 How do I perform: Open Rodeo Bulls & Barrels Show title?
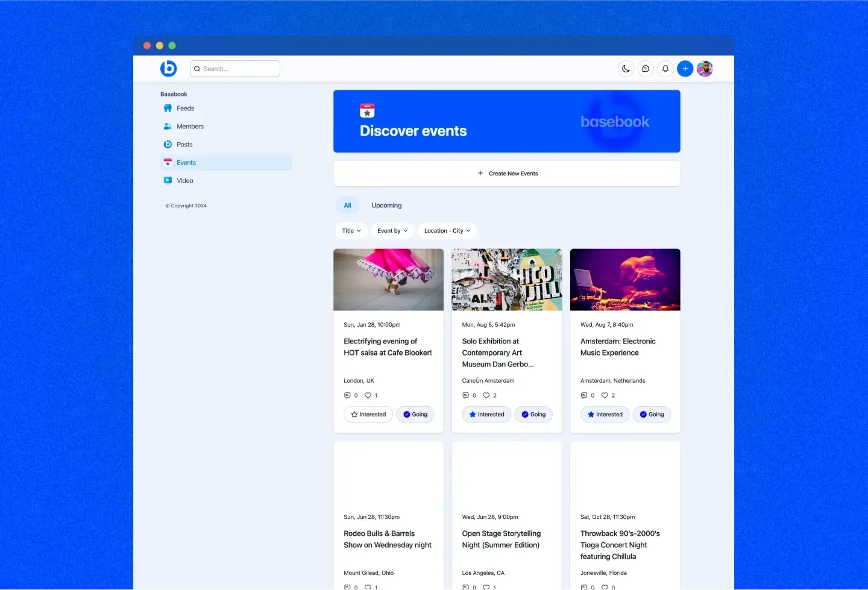click(388, 539)
